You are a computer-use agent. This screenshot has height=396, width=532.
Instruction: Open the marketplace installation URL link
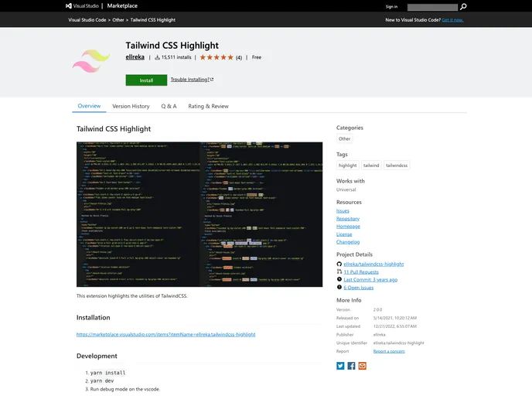pyautogui.click(x=166, y=334)
